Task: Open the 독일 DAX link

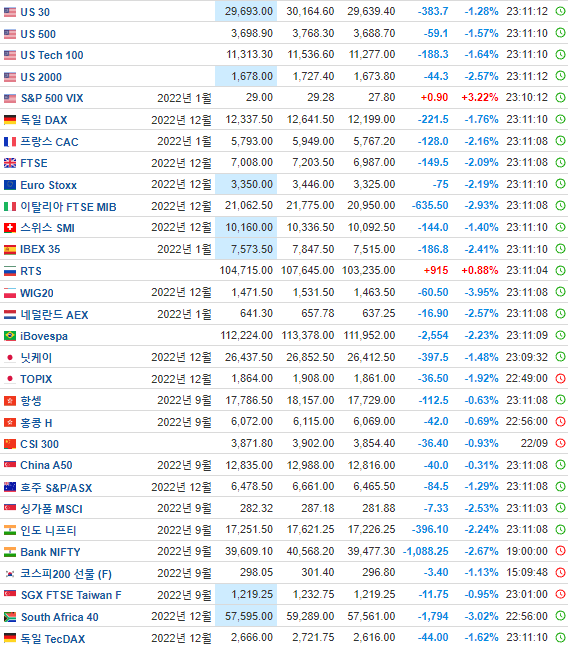Action: [x=44, y=120]
